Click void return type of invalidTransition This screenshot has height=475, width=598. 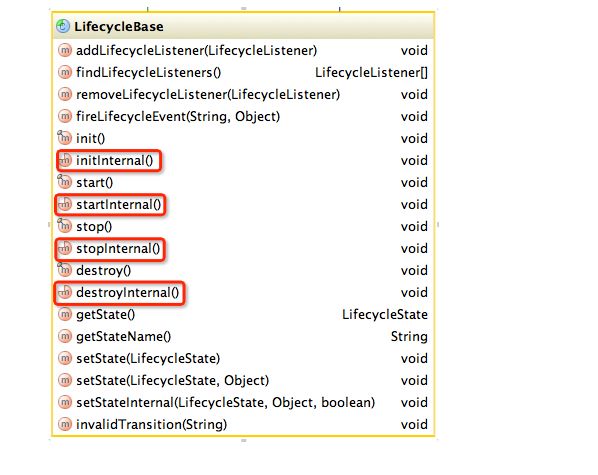pos(414,424)
